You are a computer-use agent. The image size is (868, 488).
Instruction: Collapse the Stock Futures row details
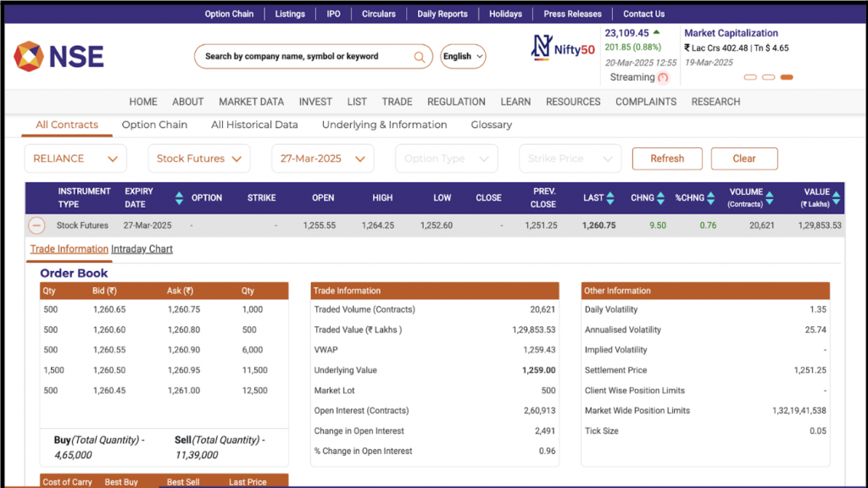[36, 225]
